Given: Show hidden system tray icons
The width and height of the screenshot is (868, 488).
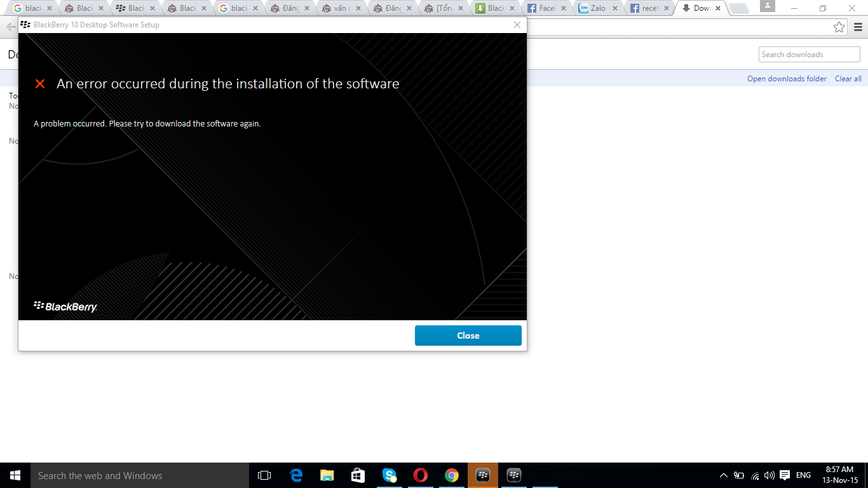Looking at the screenshot, I should (x=723, y=475).
